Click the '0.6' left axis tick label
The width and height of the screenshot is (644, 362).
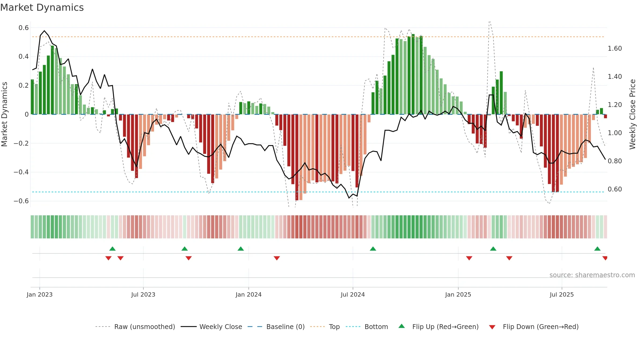coord(24,28)
